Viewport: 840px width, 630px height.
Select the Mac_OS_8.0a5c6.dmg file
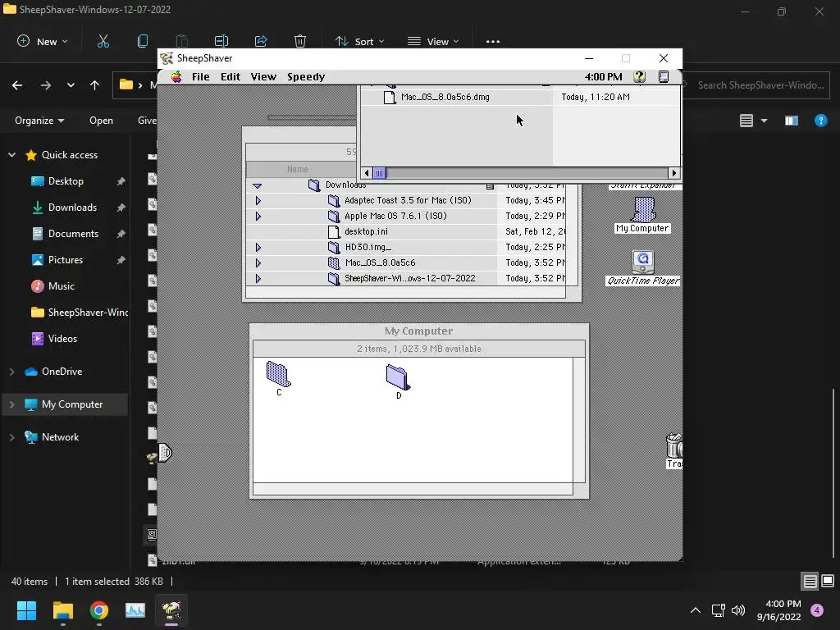click(x=445, y=97)
